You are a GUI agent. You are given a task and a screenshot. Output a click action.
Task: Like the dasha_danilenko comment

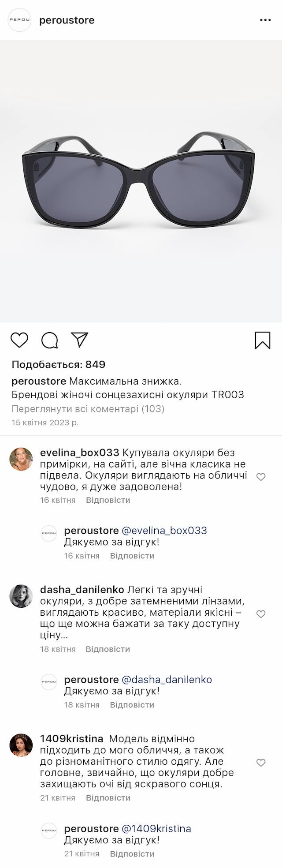coord(261,614)
